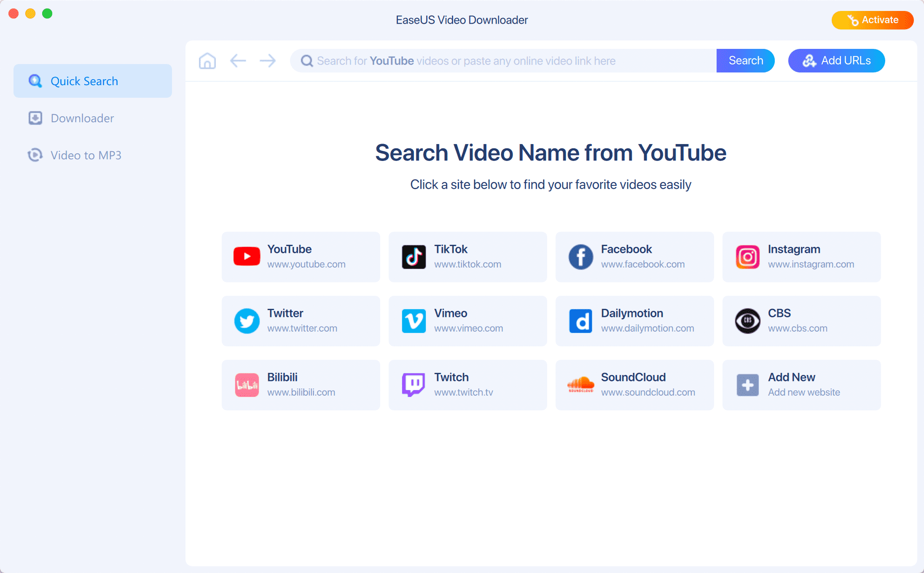The image size is (924, 573).
Task: Open the Video to MP3 section
Action: coord(86,155)
